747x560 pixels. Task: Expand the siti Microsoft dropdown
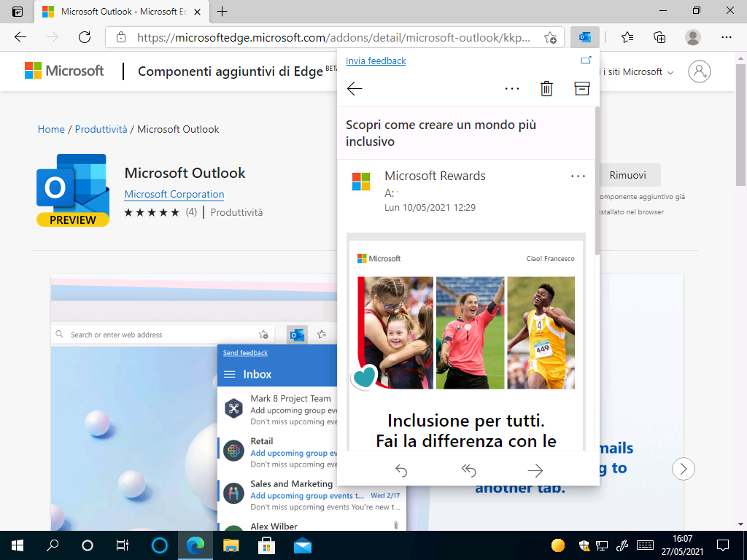tap(638, 72)
